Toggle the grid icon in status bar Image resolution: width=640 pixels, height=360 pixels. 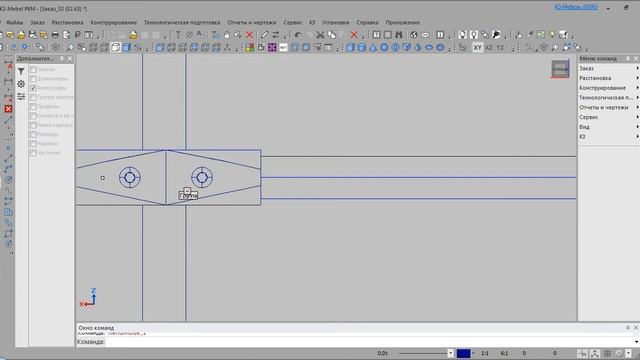click(x=607, y=353)
